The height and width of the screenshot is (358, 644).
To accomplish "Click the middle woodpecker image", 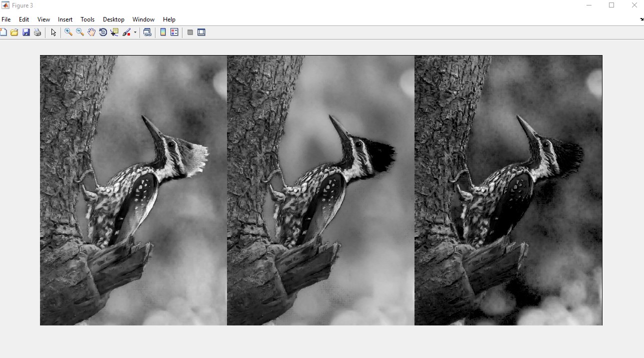I will [320, 190].
